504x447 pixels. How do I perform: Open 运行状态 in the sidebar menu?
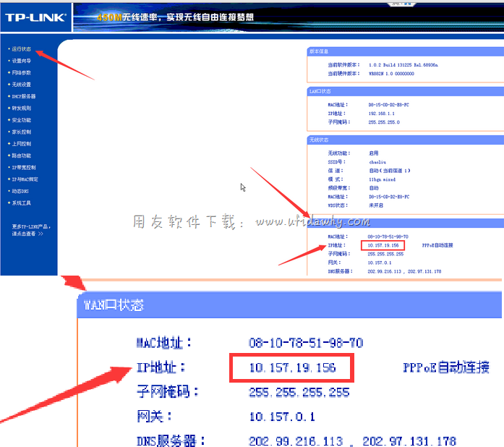pos(21,49)
